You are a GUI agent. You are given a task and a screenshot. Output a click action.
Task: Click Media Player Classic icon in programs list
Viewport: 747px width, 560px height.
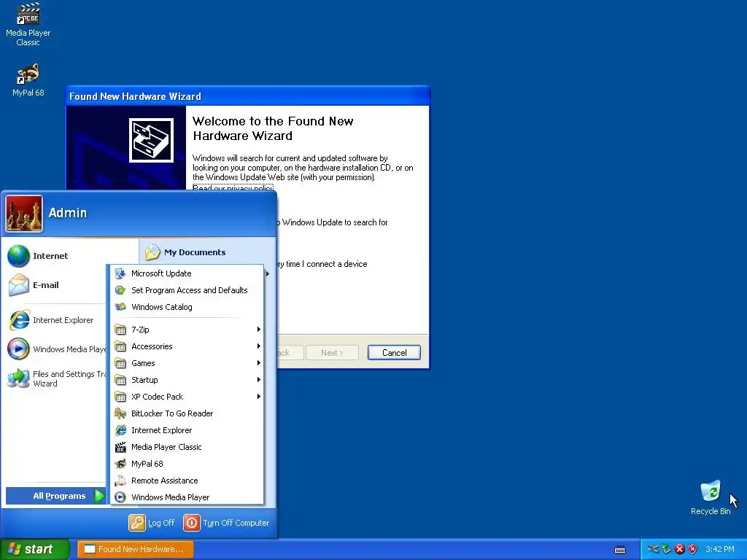pyautogui.click(x=120, y=447)
